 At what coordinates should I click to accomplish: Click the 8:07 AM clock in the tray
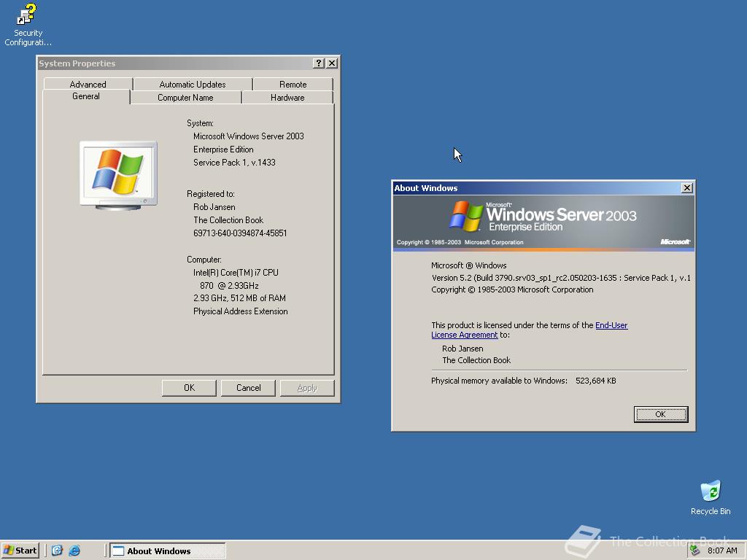point(721,551)
